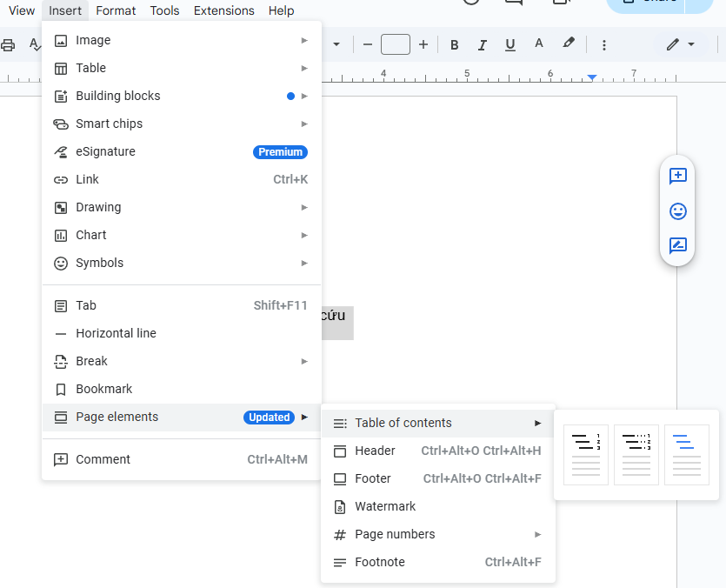Add a comment from the right side rail
This screenshot has height=588, width=726.
click(677, 177)
